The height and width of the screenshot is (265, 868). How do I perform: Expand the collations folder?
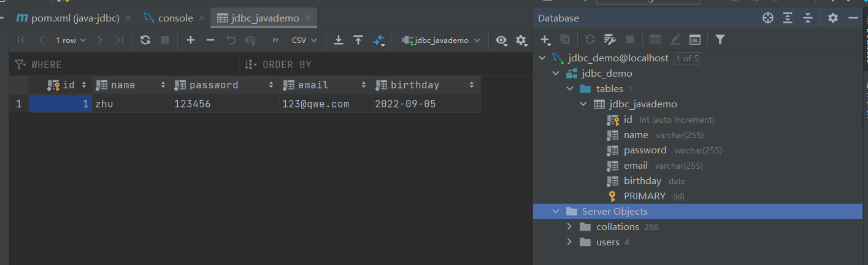coord(570,227)
